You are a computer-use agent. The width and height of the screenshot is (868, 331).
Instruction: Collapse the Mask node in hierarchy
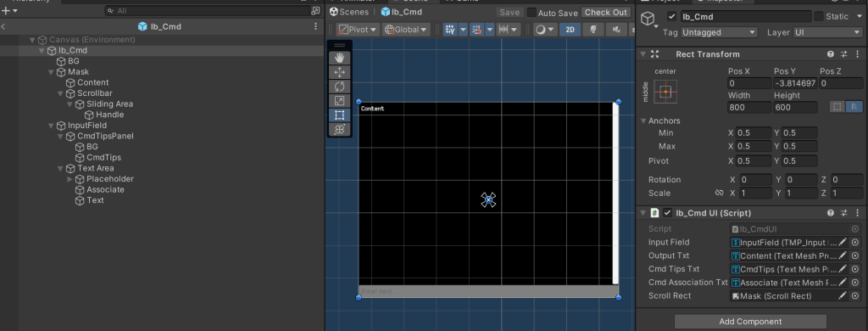51,72
